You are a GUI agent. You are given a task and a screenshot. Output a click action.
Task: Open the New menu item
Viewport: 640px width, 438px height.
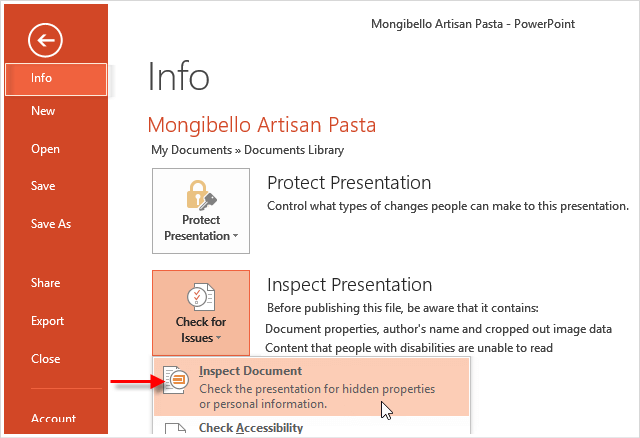point(43,111)
